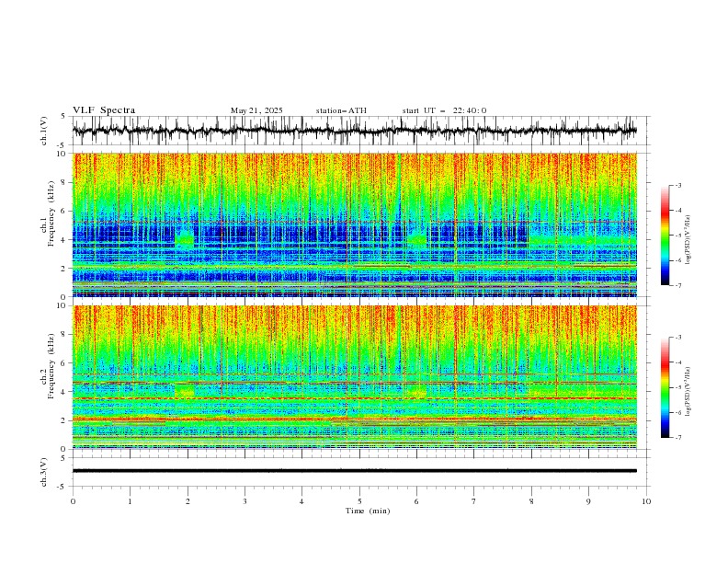Click the "VLF Spectra" title text

pyautogui.click(x=104, y=110)
